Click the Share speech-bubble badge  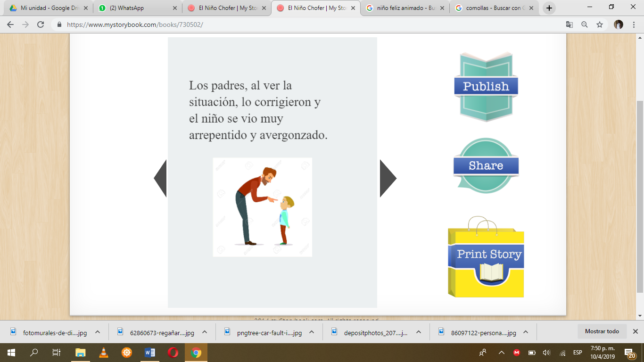486,165
